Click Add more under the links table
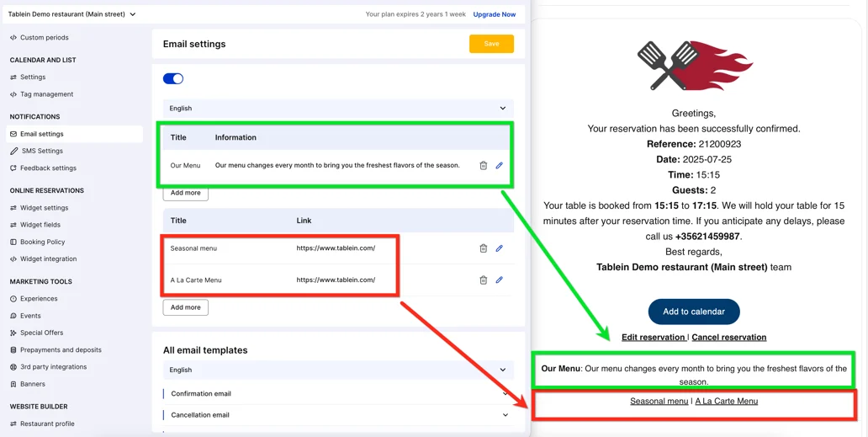The width and height of the screenshot is (868, 437). [185, 307]
